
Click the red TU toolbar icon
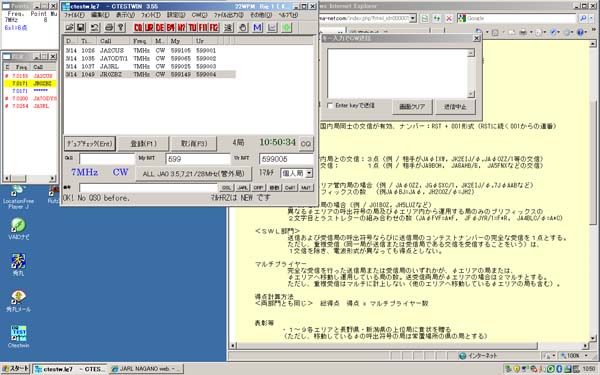pyautogui.click(x=192, y=27)
